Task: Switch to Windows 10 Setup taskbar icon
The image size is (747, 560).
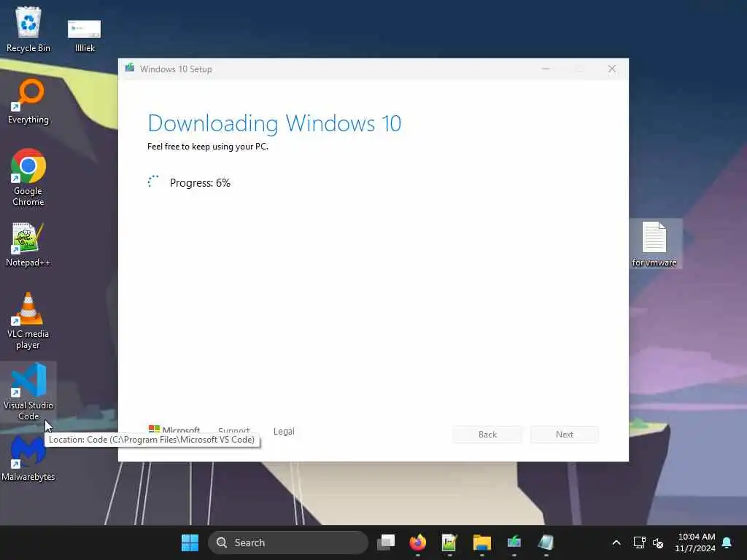Action: tap(514, 542)
